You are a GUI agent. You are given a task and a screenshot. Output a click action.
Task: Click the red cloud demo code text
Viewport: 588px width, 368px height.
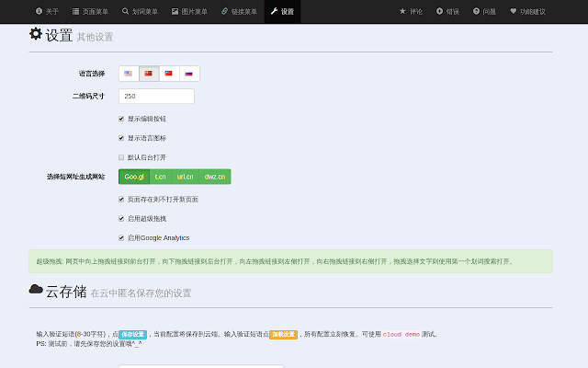click(x=401, y=334)
